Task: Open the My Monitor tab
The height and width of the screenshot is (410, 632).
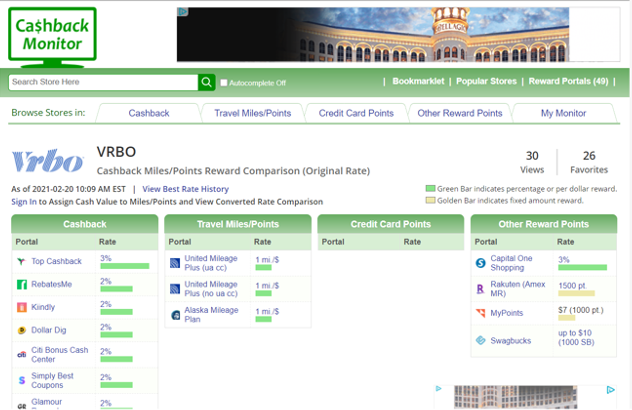Action: tap(563, 113)
